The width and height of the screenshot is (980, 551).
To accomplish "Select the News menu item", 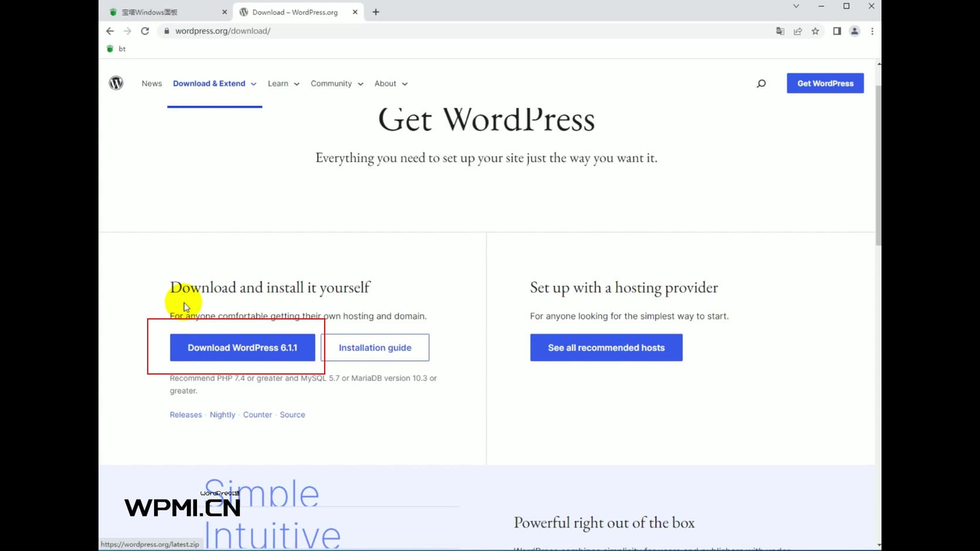I will (151, 83).
